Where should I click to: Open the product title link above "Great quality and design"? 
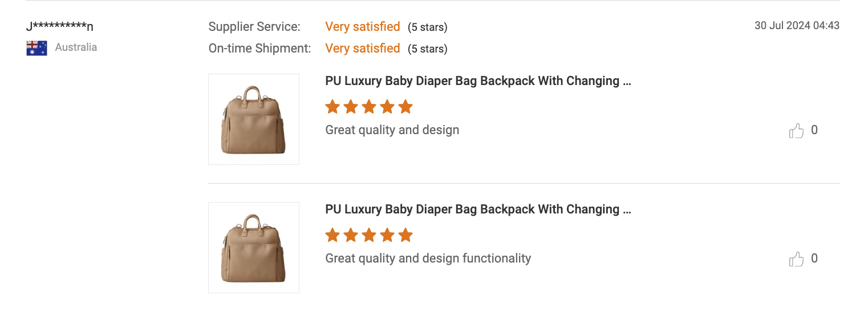point(478,81)
